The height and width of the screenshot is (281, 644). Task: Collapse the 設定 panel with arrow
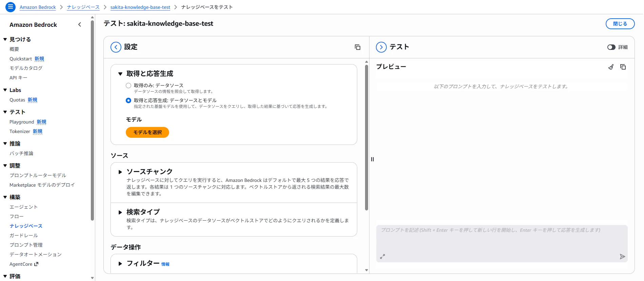116,47
